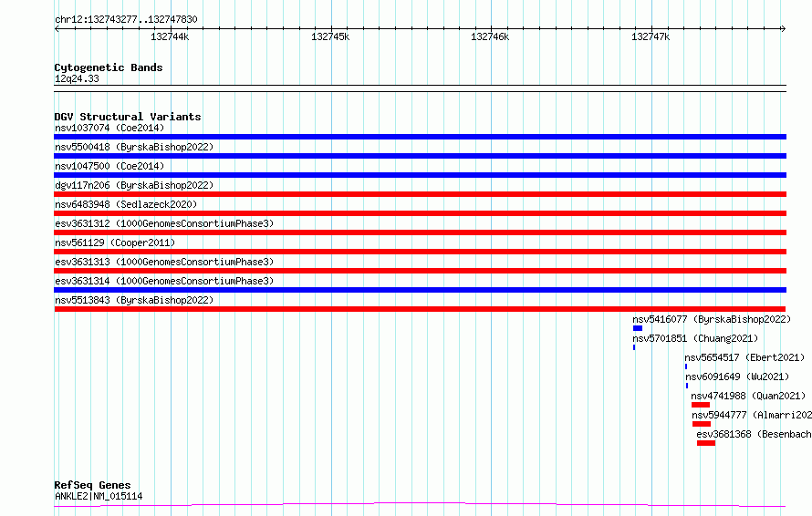Viewport: 812px width, 516px height.
Task: Click the nsv5654517 (Ebert2021) label
Action: [x=744, y=357]
